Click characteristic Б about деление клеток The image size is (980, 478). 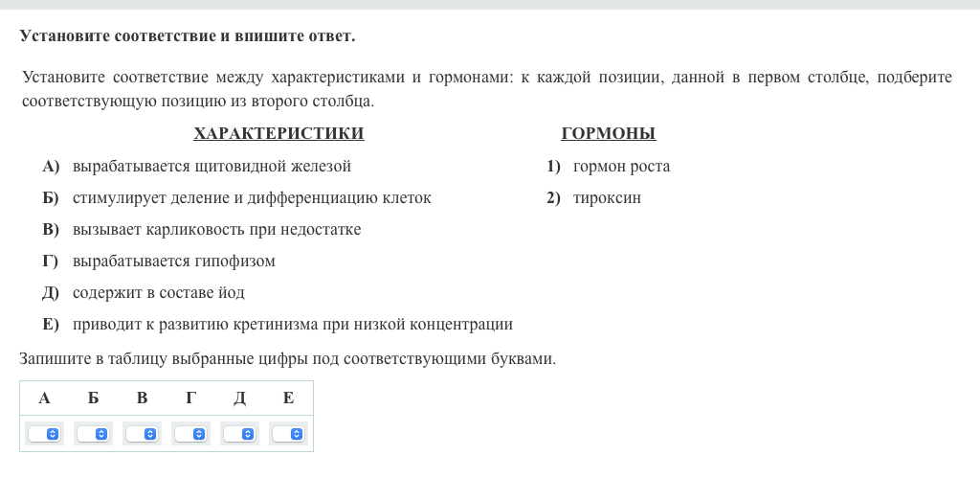[252, 198]
